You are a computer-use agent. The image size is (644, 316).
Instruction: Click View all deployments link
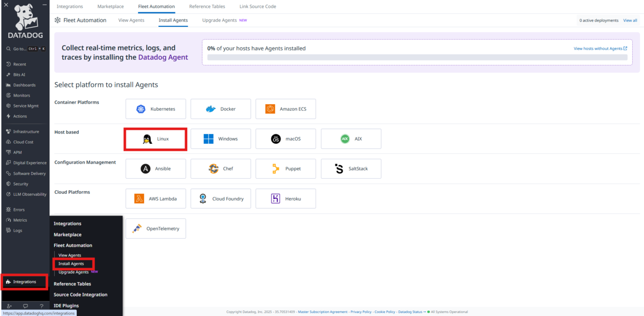click(630, 20)
